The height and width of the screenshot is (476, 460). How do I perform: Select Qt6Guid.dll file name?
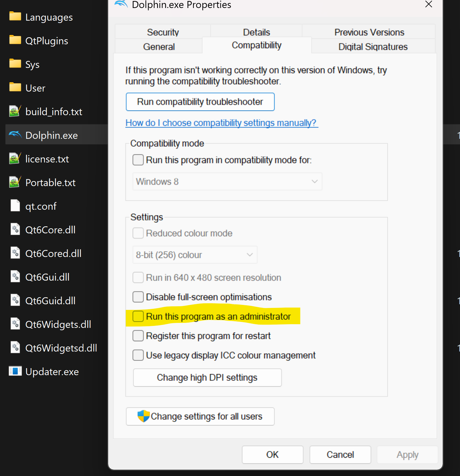(50, 301)
